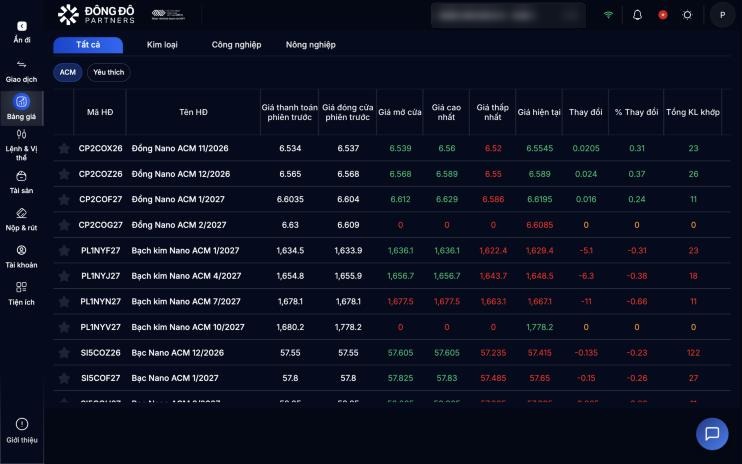Open Nộp & rút deposit section
This screenshot has height=464, width=742.
[21, 220]
